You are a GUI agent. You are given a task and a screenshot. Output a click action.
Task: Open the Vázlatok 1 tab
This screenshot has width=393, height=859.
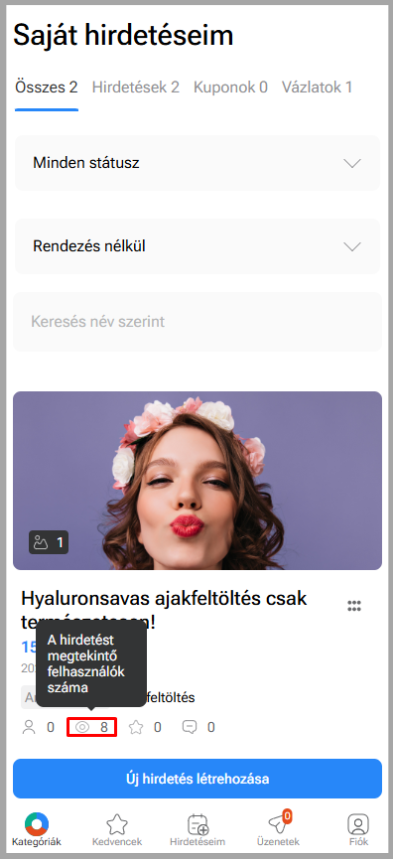coord(317,87)
